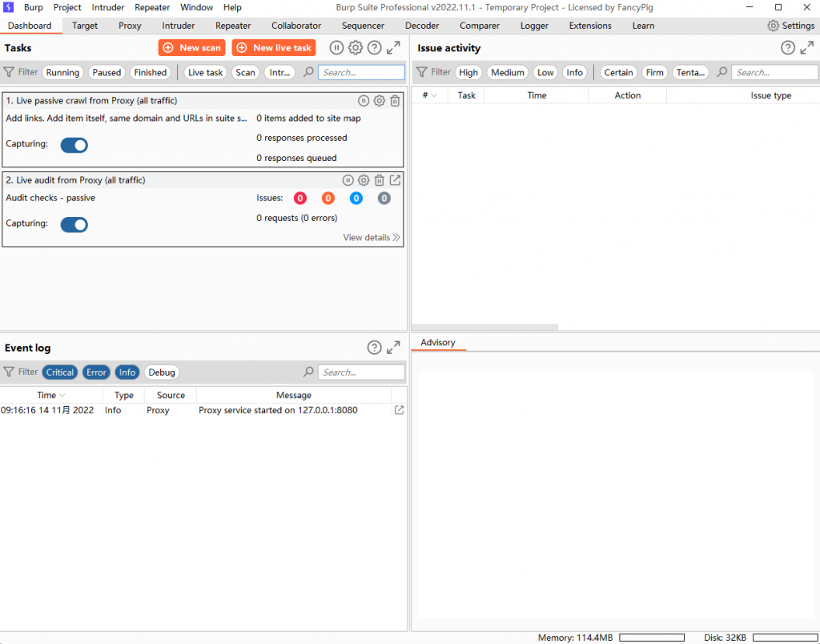The width and height of the screenshot is (820, 644).
Task: Open the Project menu
Action: coord(67,7)
